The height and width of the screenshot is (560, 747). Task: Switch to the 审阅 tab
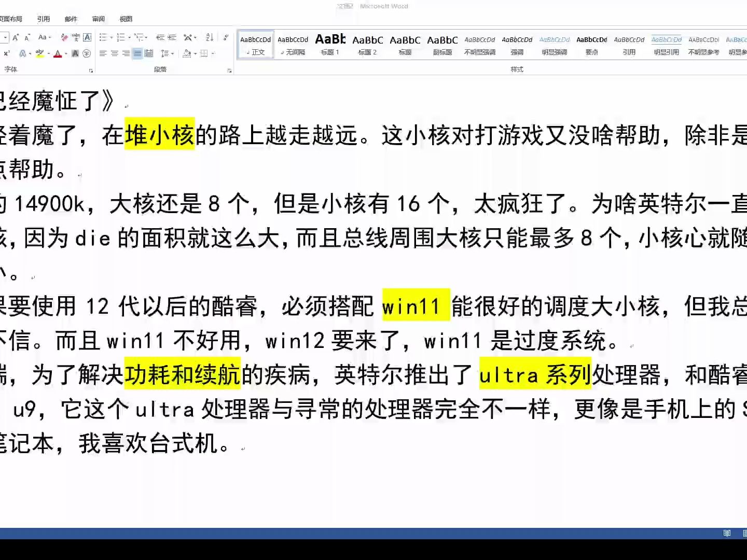[x=99, y=19]
